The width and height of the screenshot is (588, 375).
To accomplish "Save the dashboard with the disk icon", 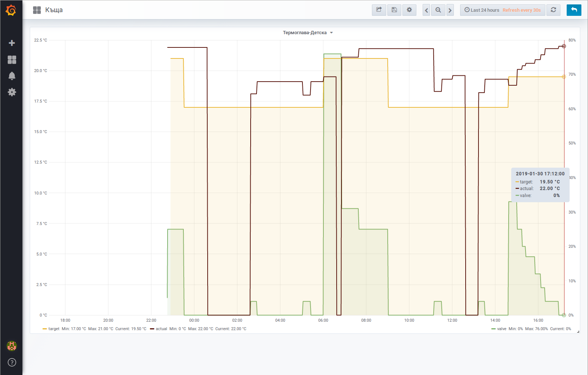I will [x=394, y=10].
